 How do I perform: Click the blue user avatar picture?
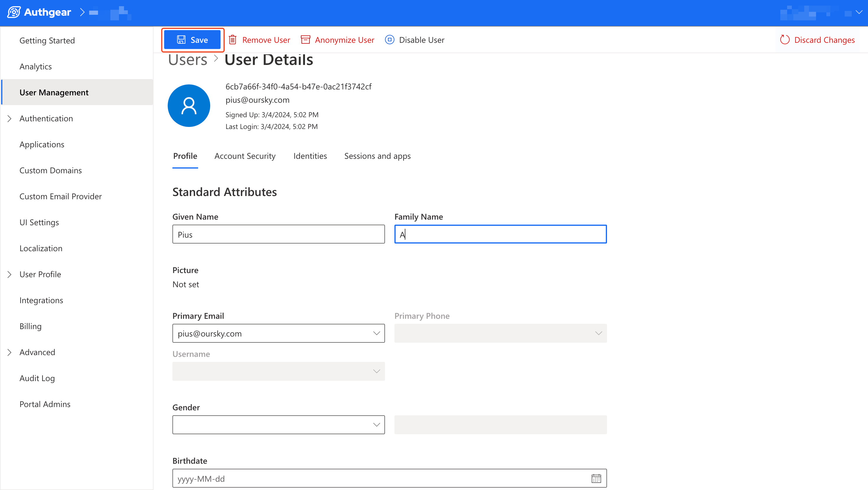click(189, 106)
